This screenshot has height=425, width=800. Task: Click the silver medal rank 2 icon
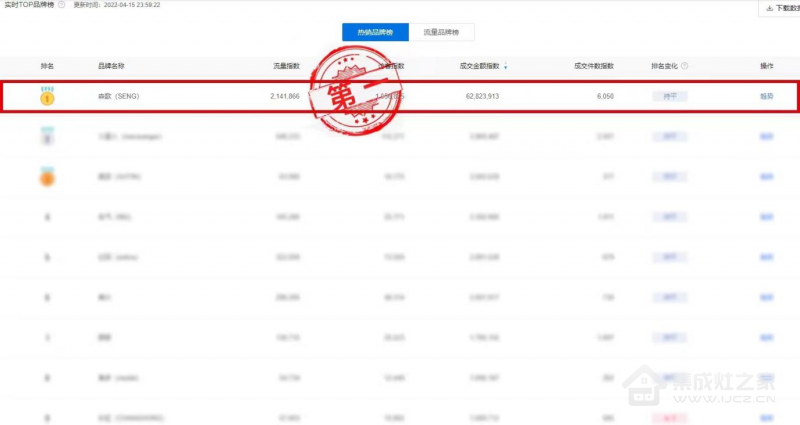tap(47, 136)
